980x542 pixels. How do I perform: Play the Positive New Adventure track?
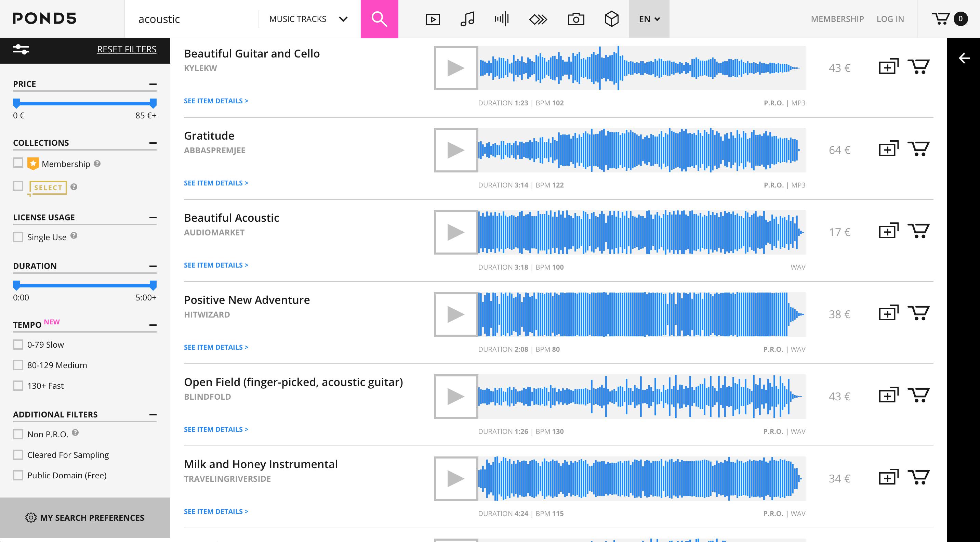(x=456, y=314)
